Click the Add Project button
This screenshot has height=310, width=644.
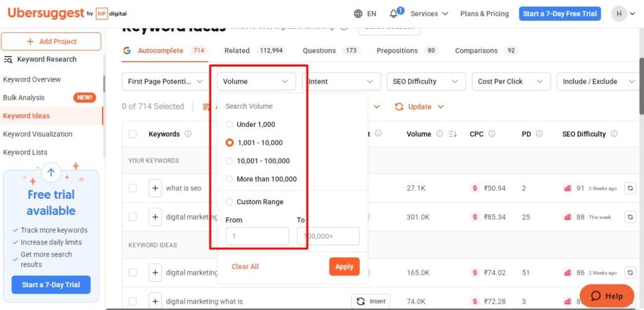pos(51,42)
